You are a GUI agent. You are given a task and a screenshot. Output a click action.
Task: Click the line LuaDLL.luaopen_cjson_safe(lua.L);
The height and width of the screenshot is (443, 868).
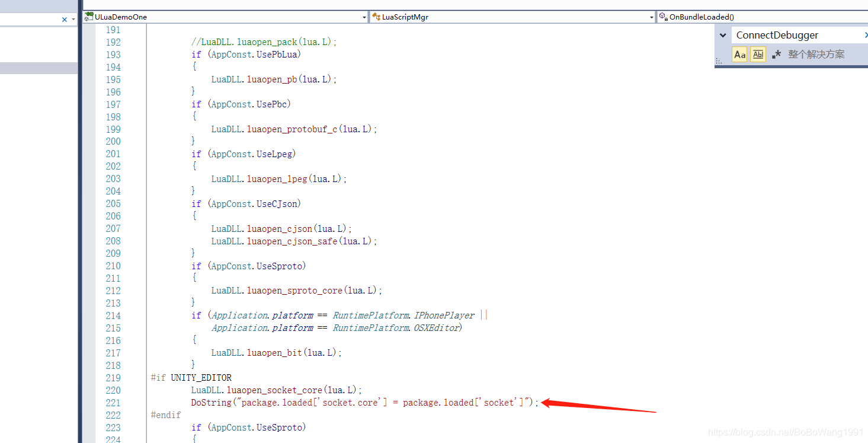294,241
